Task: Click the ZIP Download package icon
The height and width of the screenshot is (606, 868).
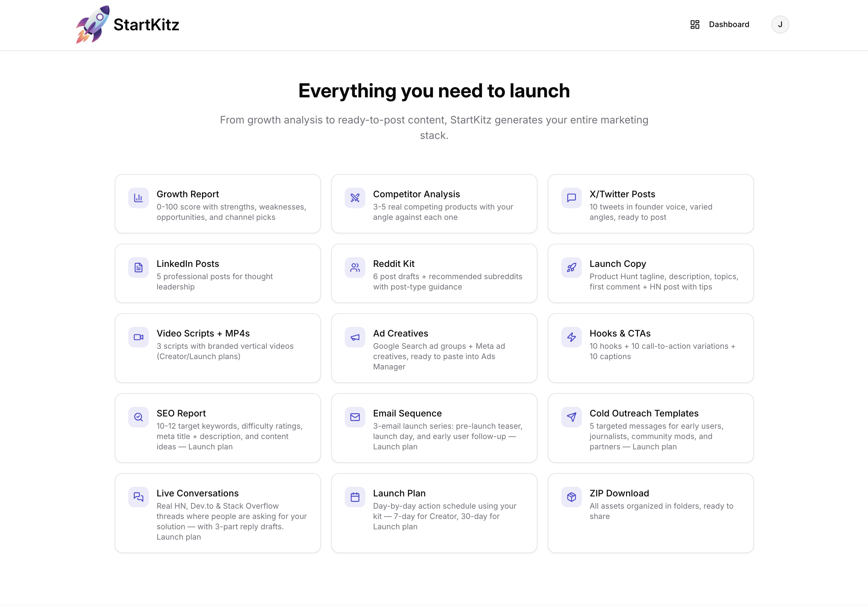Action: click(x=571, y=497)
